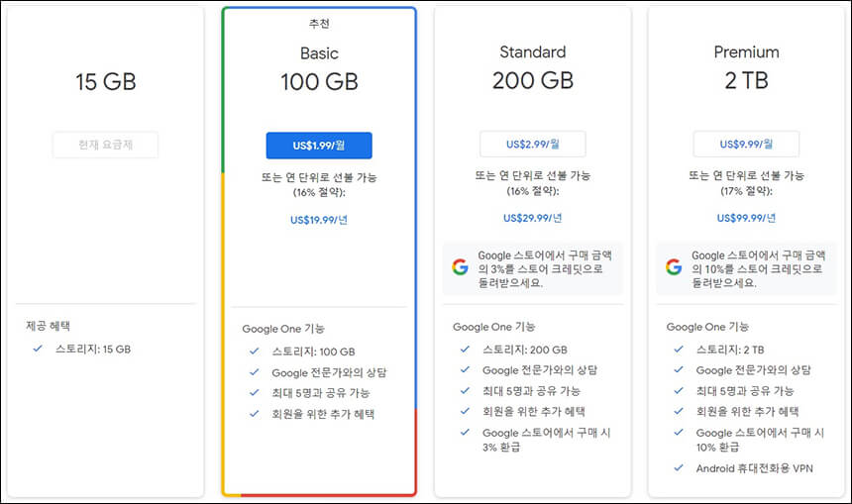Viewport: 852px width, 504px height.
Task: Click the Premium 17% 절약 prepay note
Action: pos(746,183)
